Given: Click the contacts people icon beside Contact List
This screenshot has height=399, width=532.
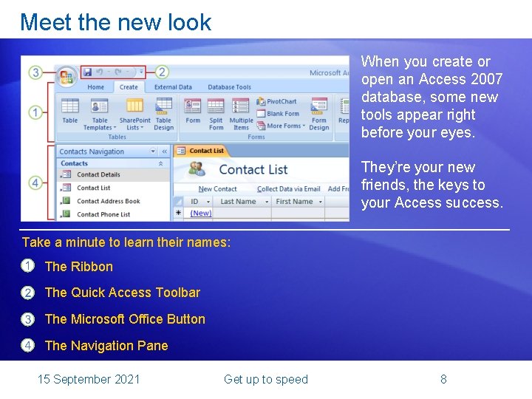Looking at the screenshot, I should (197, 169).
